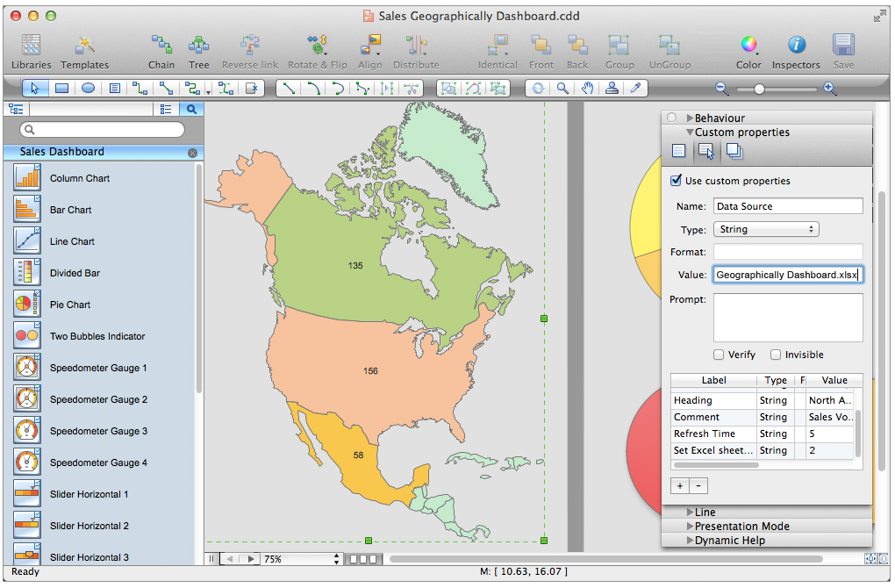Viewport: 895px width, 588px height.
Task: Select the Chain connector tool
Action: click(x=161, y=46)
